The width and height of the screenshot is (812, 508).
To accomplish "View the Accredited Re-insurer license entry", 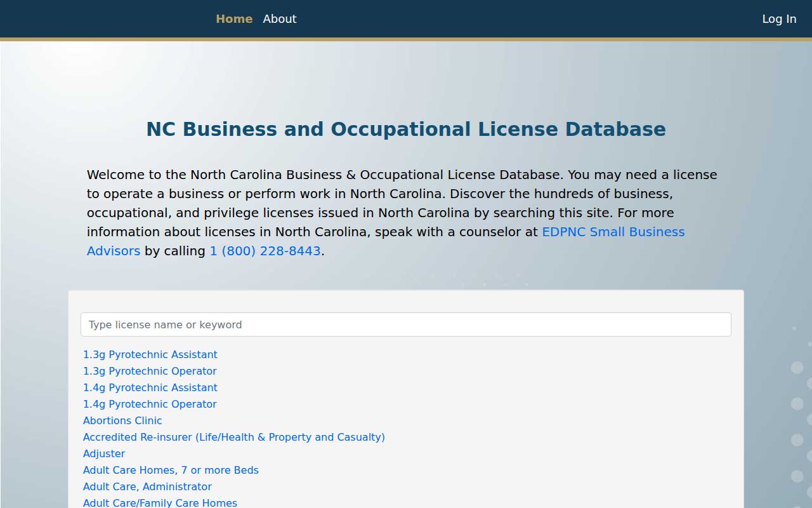I will pos(234,437).
